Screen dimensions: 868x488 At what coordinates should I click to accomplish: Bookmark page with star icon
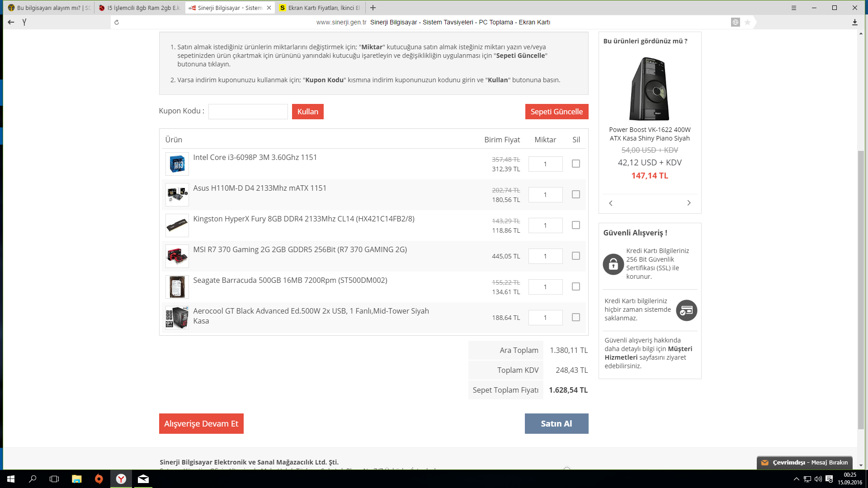(x=747, y=22)
